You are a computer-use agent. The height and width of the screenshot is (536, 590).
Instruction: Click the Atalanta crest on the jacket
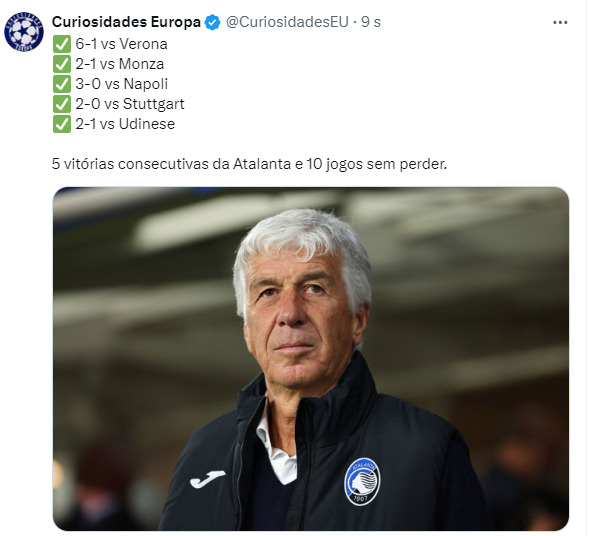point(362,481)
